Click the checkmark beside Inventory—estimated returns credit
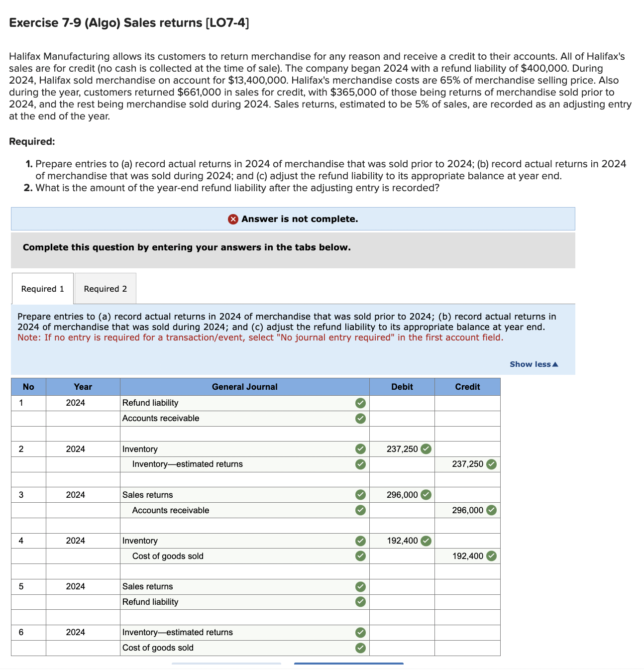 (491, 464)
